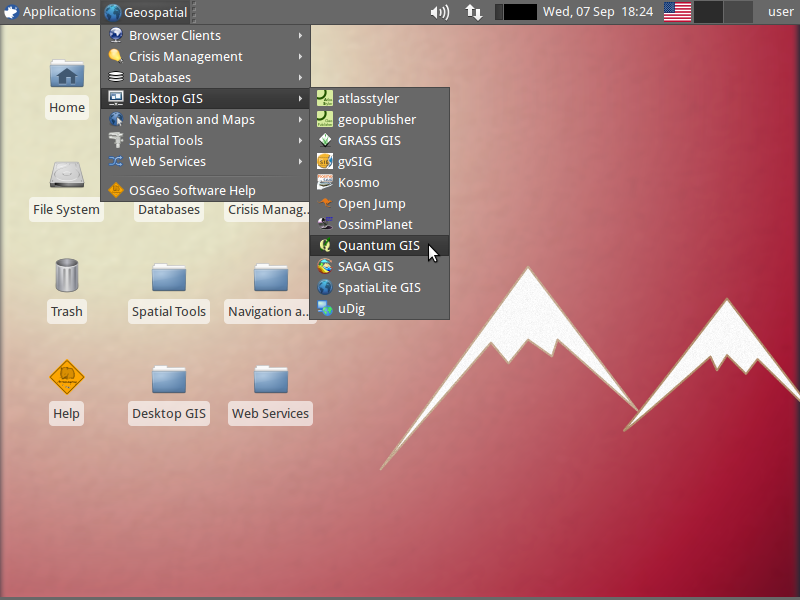Click the Open Jump kangaroo icon
Image resolution: width=800 pixels, height=600 pixels.
tap(324, 203)
